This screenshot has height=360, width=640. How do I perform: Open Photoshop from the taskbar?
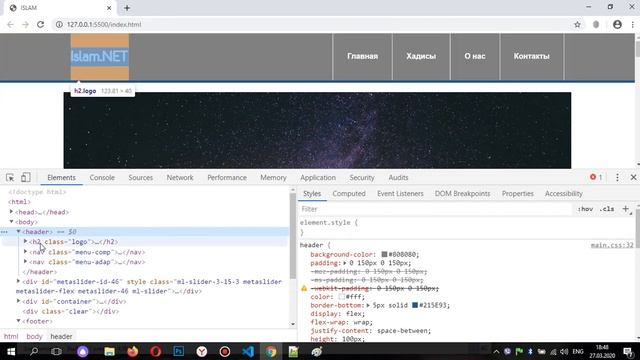tap(179, 351)
